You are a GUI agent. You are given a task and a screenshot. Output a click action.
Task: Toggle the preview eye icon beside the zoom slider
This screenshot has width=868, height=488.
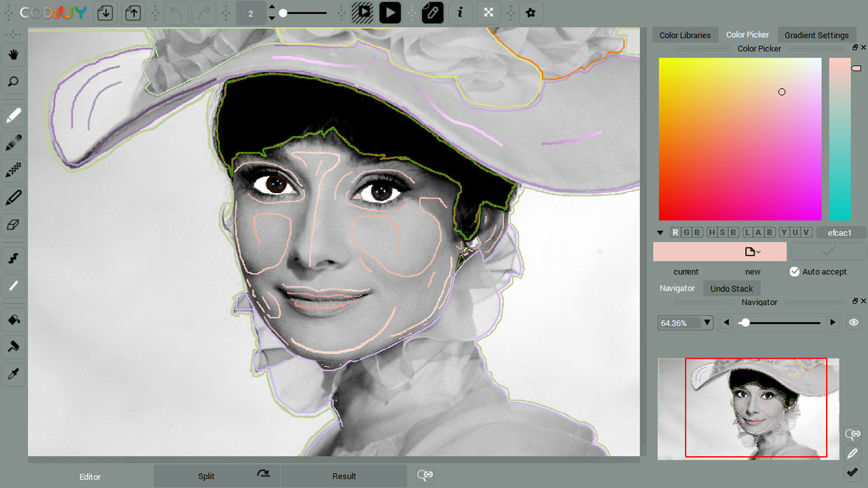[x=854, y=322]
